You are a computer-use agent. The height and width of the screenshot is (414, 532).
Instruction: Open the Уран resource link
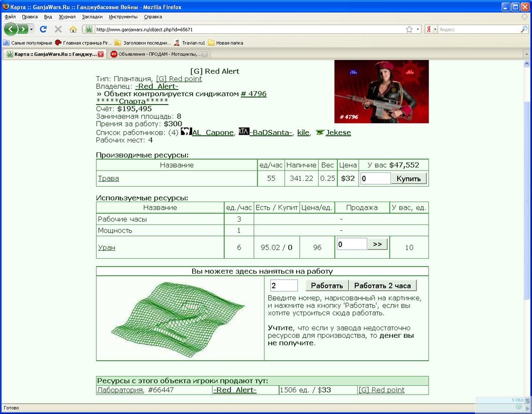pos(106,247)
